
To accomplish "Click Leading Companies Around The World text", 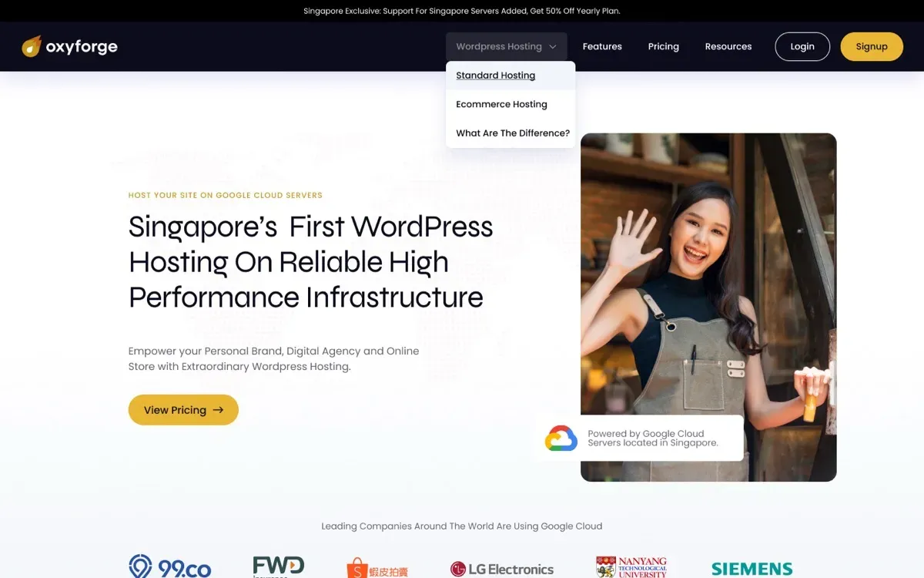I will (462, 526).
